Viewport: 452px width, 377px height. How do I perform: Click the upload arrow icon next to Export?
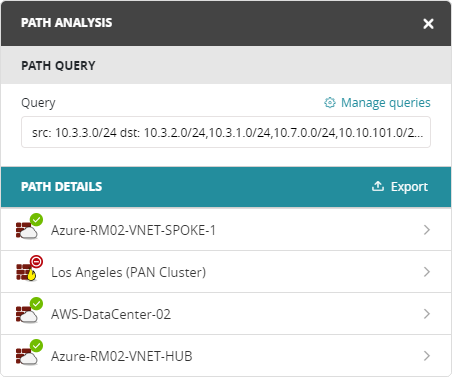tap(378, 186)
